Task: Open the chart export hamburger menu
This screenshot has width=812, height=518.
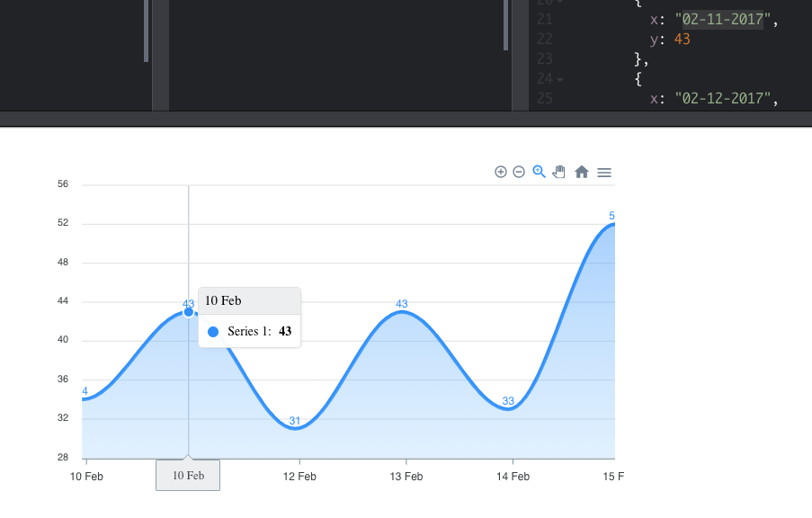Action: 604,172
